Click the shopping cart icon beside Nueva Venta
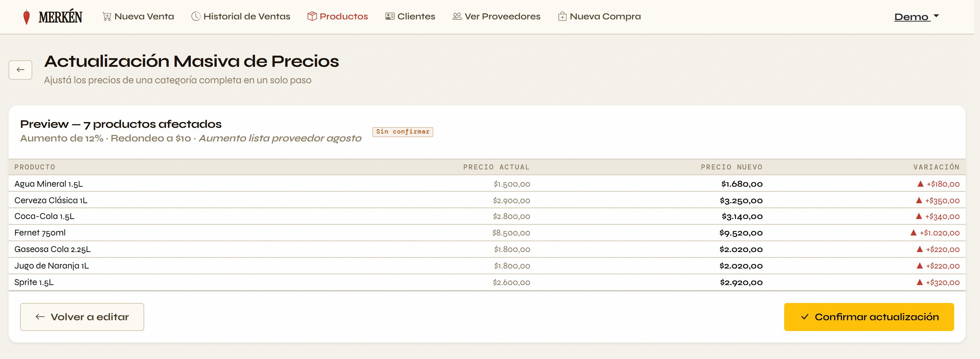Viewport: 980px width, 359px height. coord(107,17)
